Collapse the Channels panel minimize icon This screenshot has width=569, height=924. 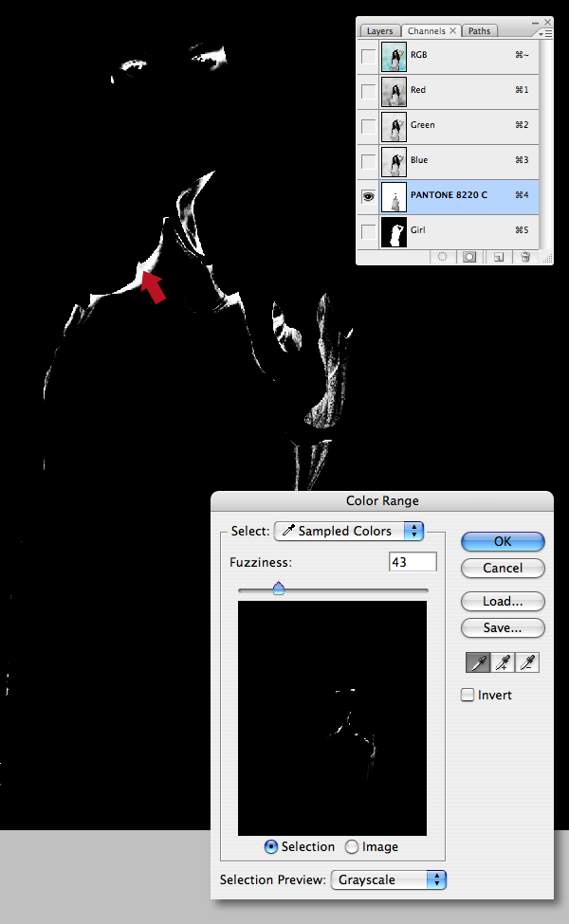pos(535,23)
